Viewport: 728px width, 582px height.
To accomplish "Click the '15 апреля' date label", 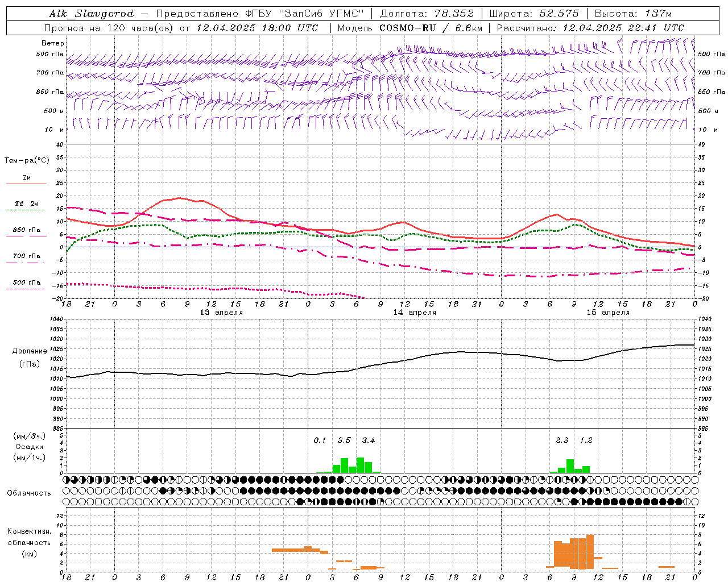I will tap(608, 313).
